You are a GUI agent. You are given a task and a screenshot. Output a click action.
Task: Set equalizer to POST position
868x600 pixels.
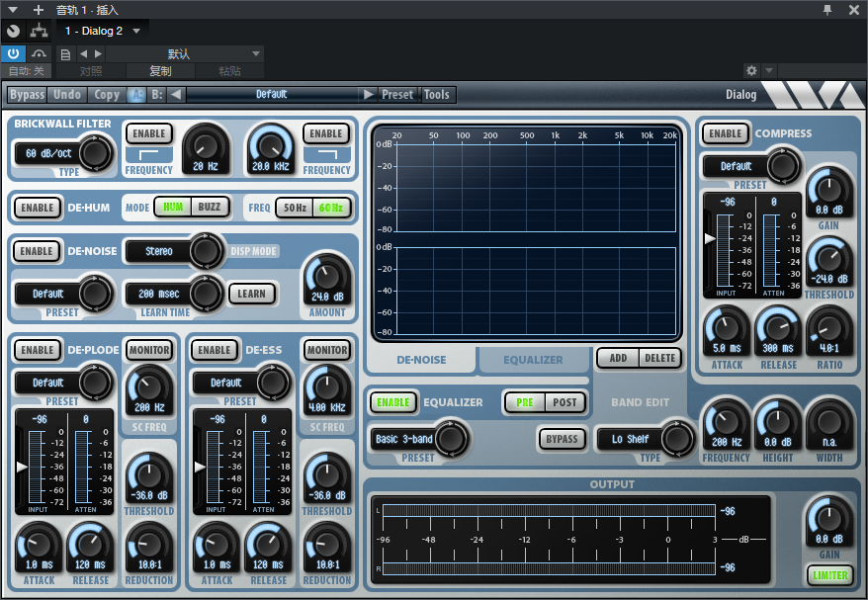click(564, 402)
